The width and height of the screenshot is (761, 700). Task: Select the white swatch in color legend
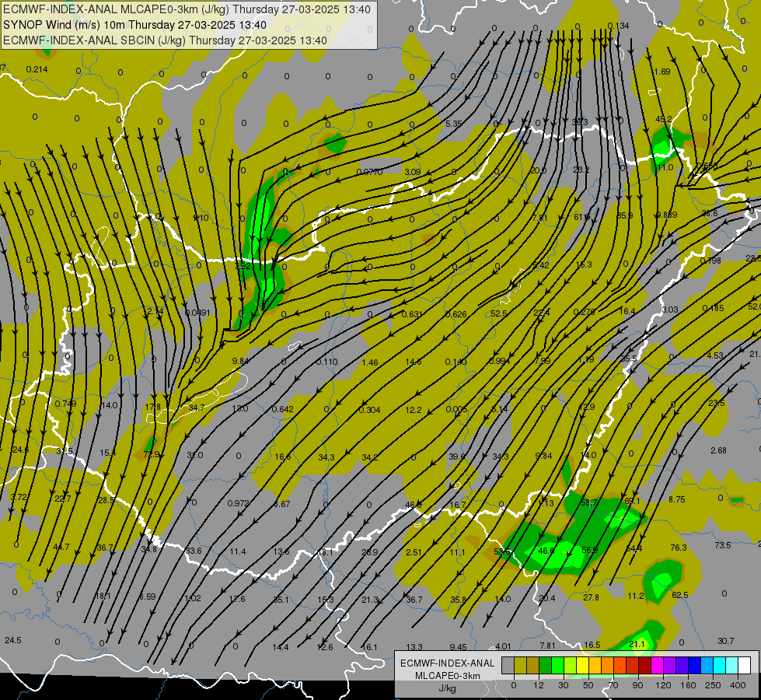[x=744, y=665]
